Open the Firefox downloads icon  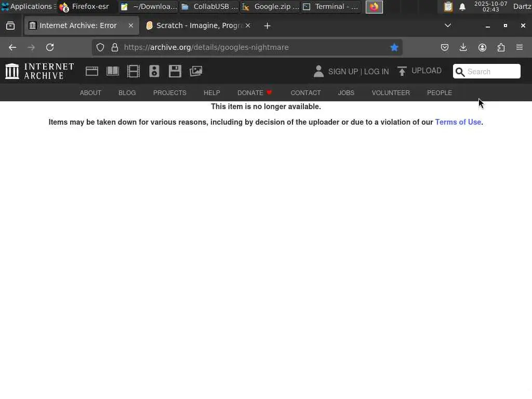click(463, 47)
